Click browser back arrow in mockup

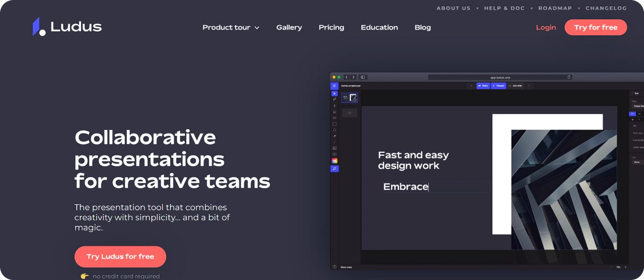pyautogui.click(x=347, y=77)
